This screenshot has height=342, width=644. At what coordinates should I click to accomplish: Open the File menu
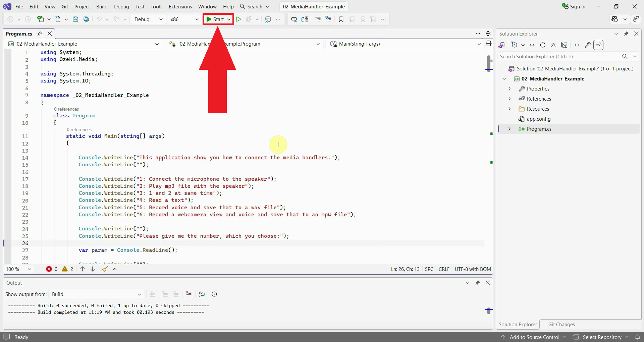pos(19,6)
